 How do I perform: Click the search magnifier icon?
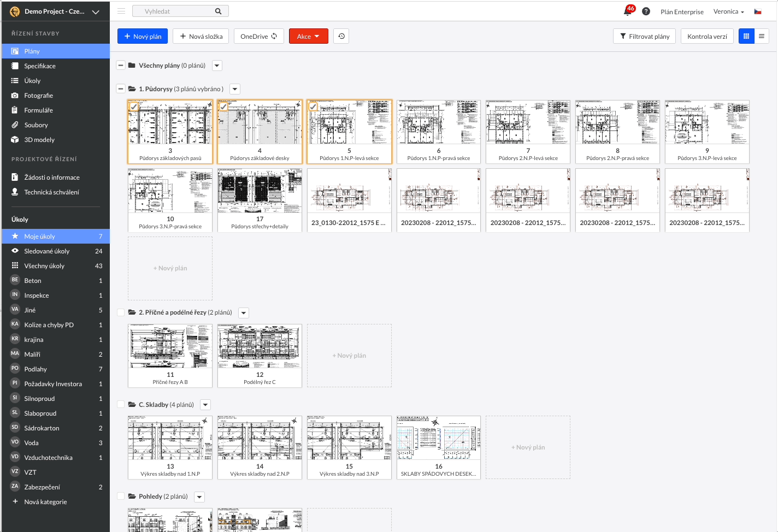click(x=219, y=11)
